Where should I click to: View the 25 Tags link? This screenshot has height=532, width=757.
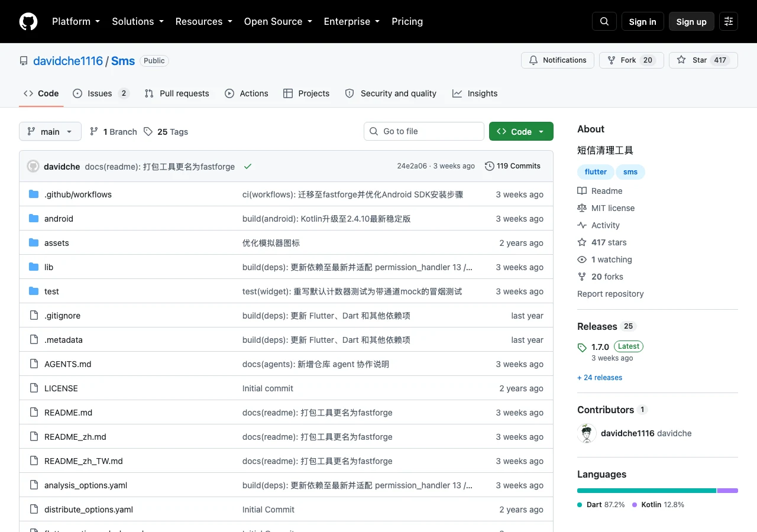coord(166,131)
